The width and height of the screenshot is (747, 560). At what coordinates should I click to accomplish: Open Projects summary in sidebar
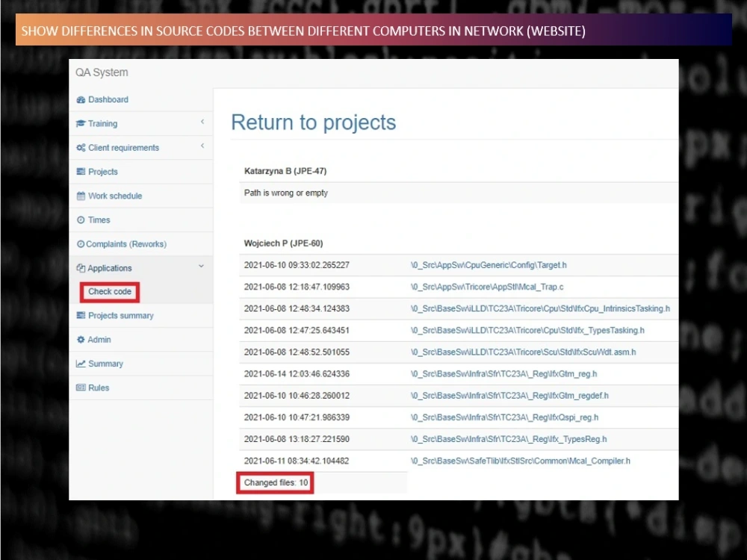121,315
